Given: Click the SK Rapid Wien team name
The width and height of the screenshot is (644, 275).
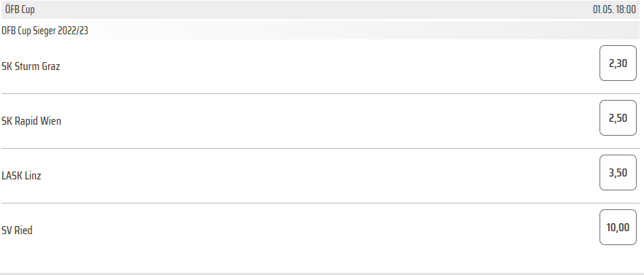Looking at the screenshot, I should 31,121.
